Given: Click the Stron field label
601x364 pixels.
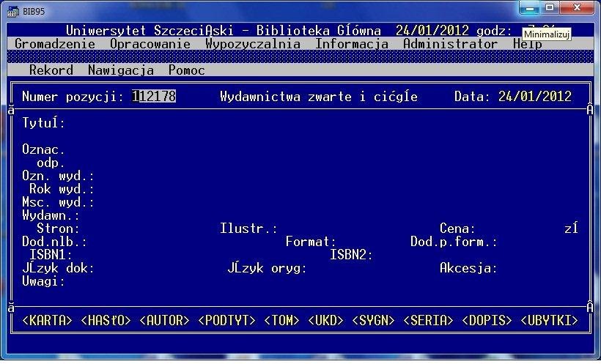Looking at the screenshot, I should point(58,229).
